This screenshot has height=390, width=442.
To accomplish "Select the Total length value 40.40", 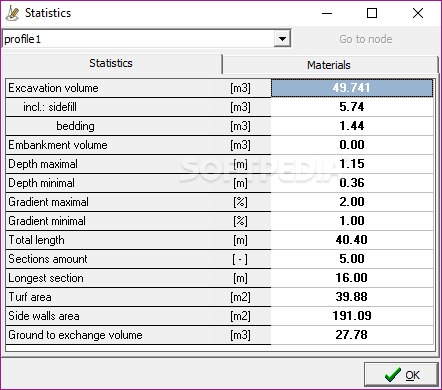I will [352, 240].
